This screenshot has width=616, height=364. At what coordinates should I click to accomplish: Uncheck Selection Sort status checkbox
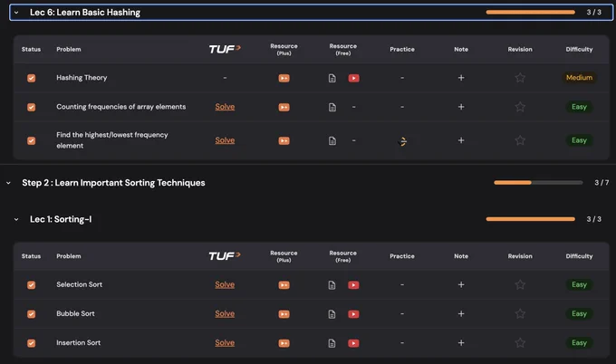tap(32, 285)
